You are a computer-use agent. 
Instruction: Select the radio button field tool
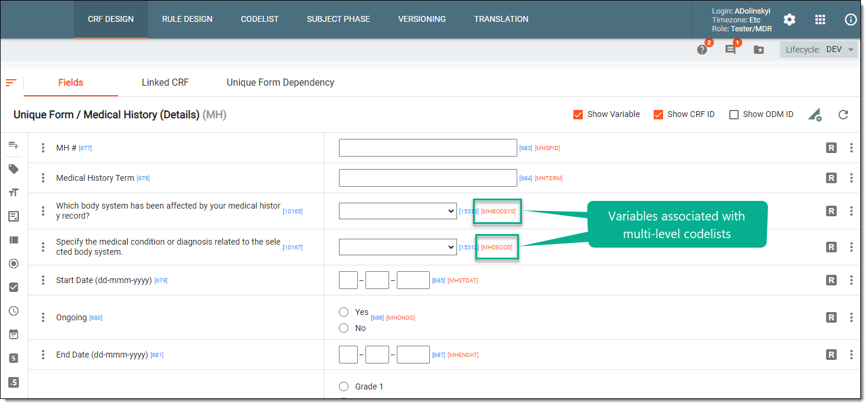pyautogui.click(x=14, y=264)
